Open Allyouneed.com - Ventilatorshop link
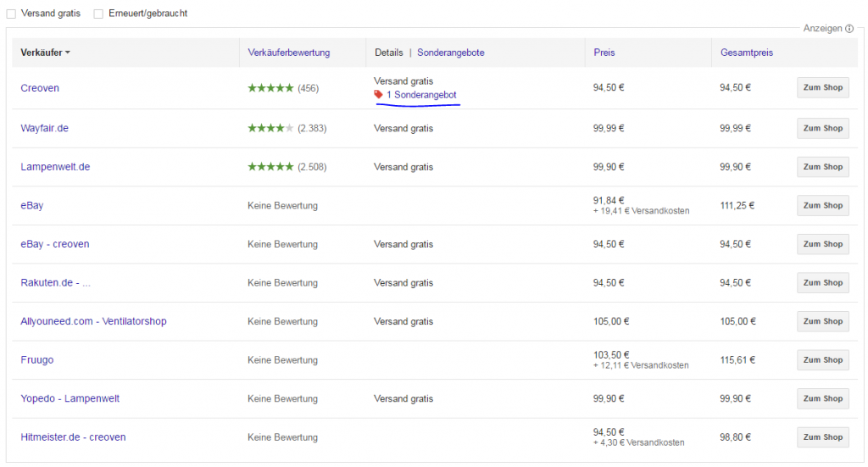The height and width of the screenshot is (467, 868). [93, 321]
